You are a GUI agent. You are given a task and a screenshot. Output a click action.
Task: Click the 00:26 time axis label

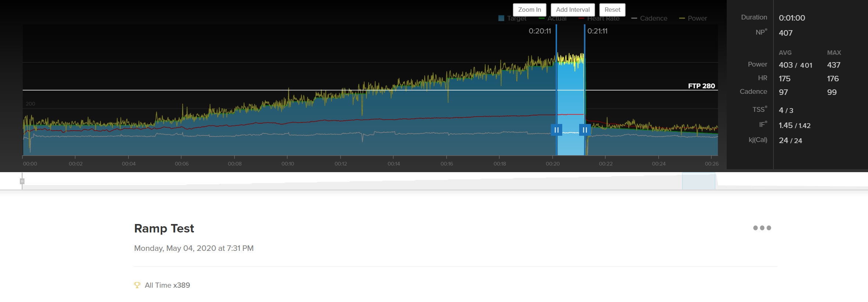(x=712, y=164)
